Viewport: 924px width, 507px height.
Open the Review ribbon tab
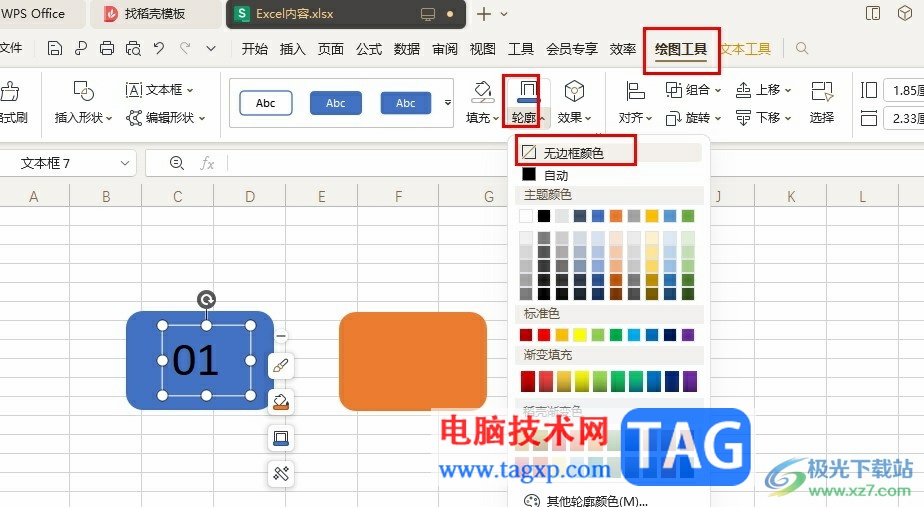point(445,49)
